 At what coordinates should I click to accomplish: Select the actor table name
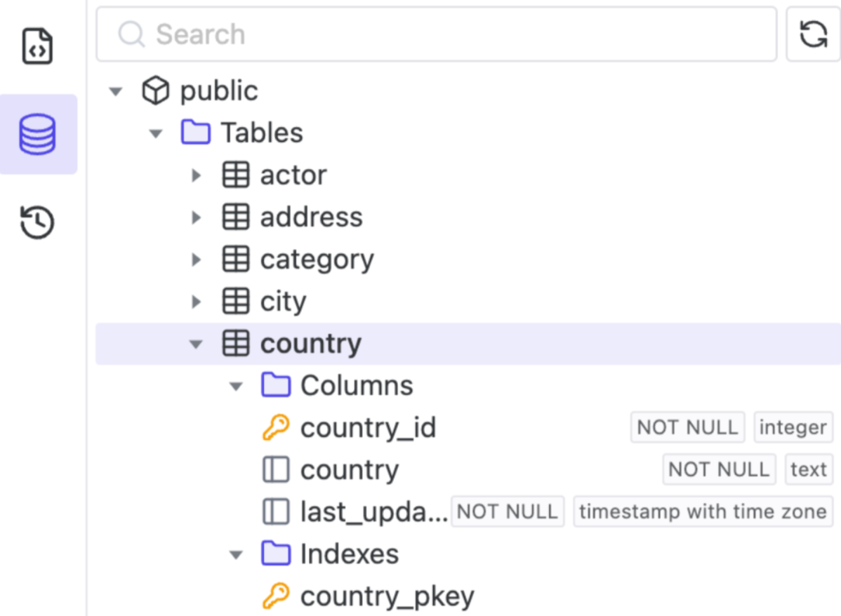[294, 175]
